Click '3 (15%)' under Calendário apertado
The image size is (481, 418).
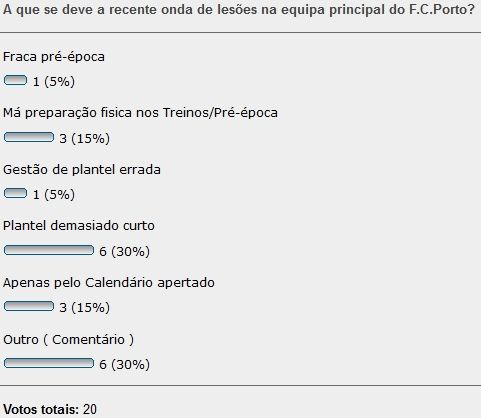pos(84,307)
